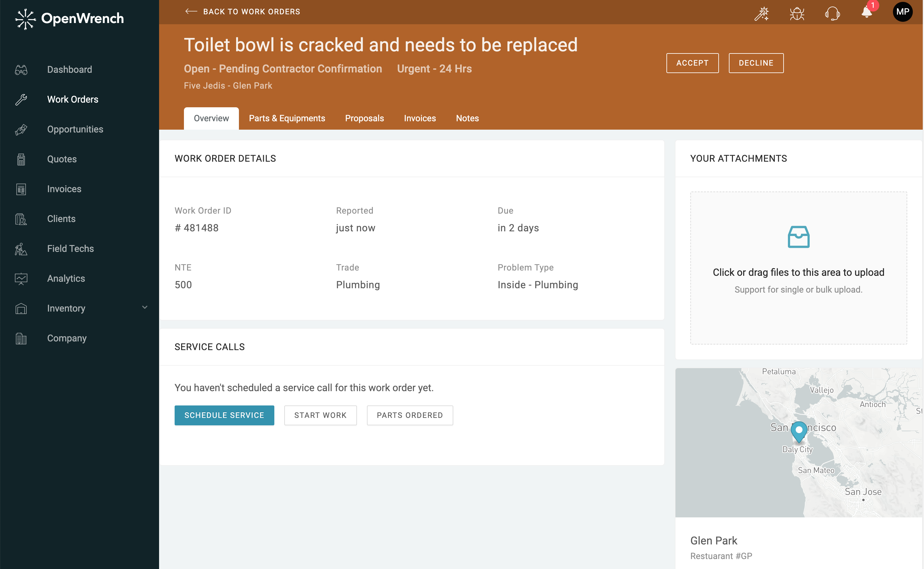Click the Work Orders wrench icon
This screenshot has height=569, width=924.
(x=21, y=99)
